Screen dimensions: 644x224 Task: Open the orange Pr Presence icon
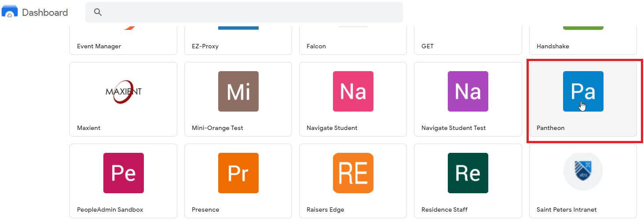[x=238, y=173]
